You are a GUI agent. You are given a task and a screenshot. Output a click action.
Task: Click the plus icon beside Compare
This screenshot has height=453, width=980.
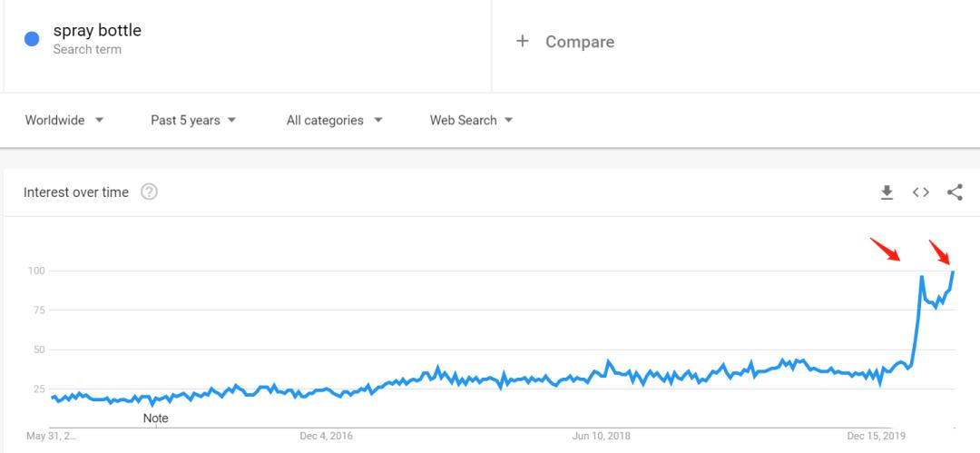pos(522,42)
